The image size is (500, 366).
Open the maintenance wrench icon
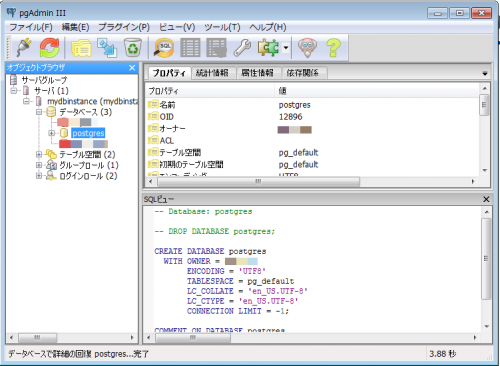(x=242, y=48)
